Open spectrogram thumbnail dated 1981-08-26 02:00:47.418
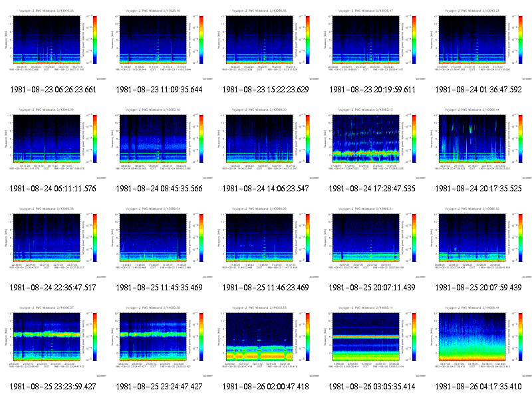Viewport: 532px width, 396px height. click(x=266, y=341)
